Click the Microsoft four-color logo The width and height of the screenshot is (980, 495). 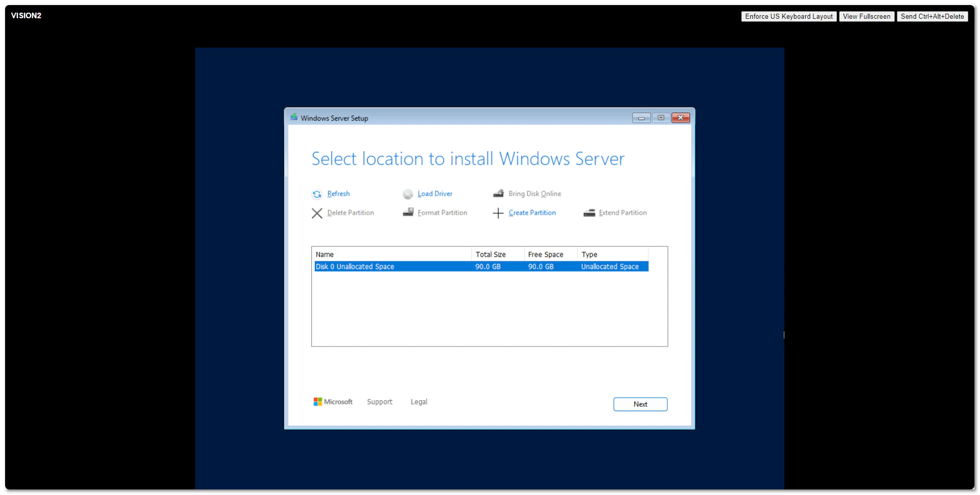[x=318, y=402]
